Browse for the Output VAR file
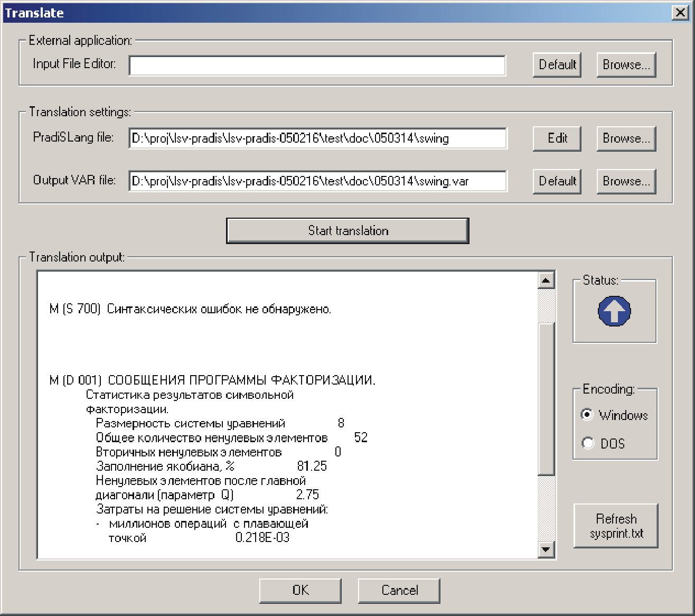This screenshot has height=616, width=695. (x=626, y=181)
